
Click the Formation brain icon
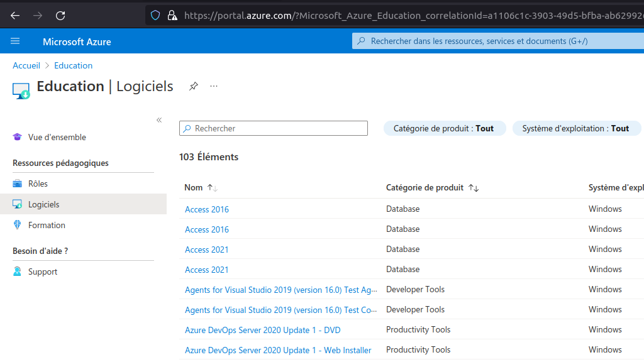click(x=17, y=224)
